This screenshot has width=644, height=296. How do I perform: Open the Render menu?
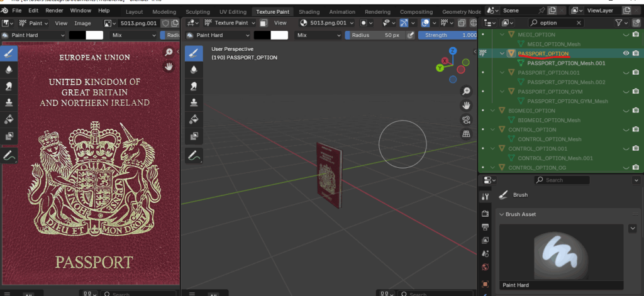[x=54, y=11]
